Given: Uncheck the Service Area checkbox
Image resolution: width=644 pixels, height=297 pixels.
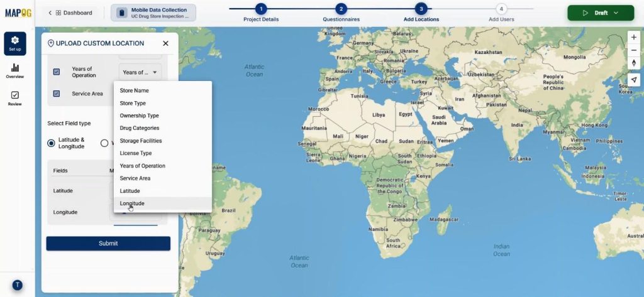Looking at the screenshot, I should (x=57, y=94).
